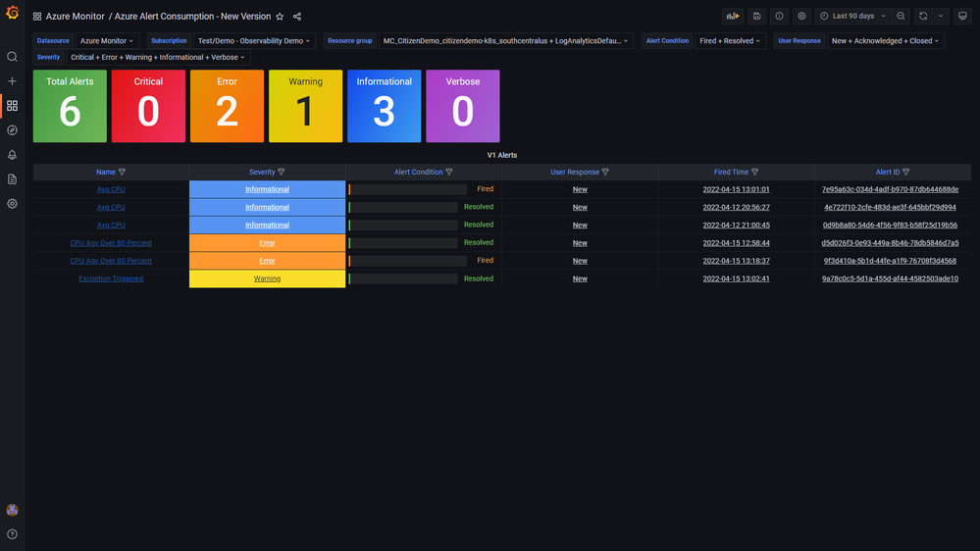Filter the Alert ID column
The height and width of the screenshot is (551, 980).
pos(905,172)
